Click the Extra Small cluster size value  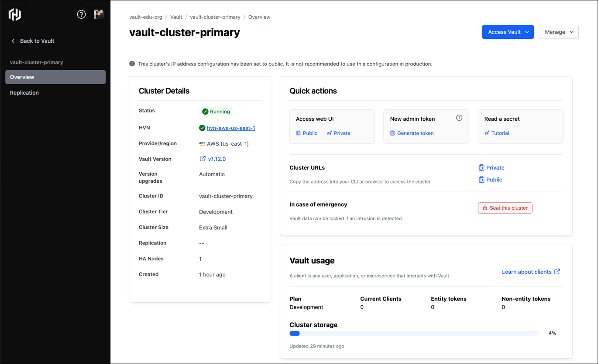[x=213, y=228]
